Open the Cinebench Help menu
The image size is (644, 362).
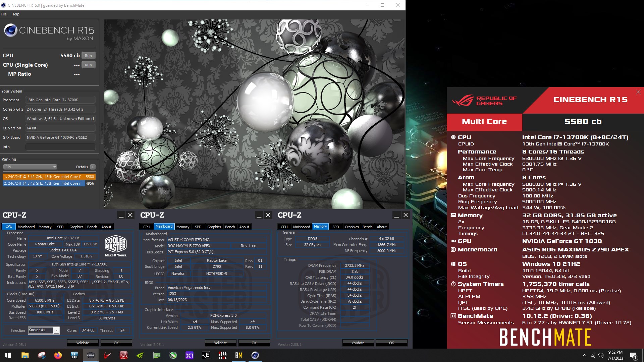15,14
